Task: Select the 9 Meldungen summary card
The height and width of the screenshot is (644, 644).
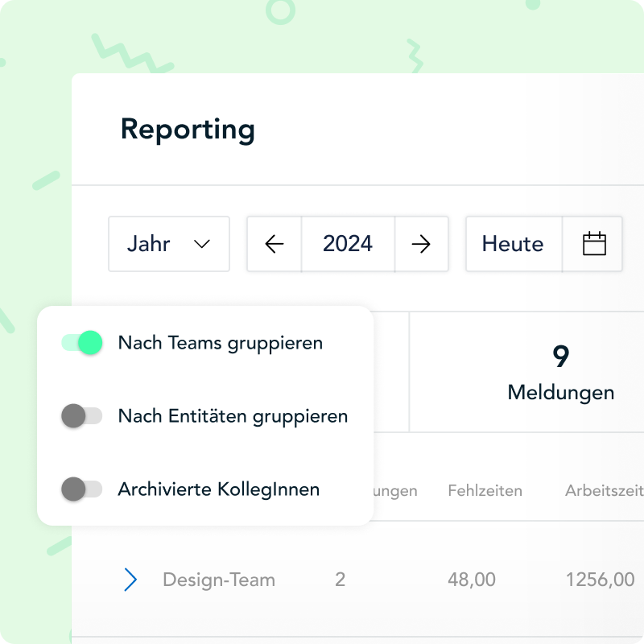Action: [560, 372]
